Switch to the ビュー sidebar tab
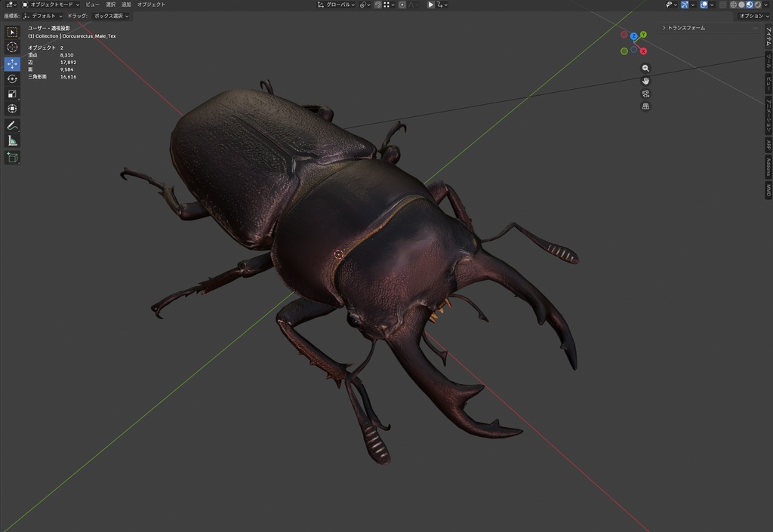 768,83
